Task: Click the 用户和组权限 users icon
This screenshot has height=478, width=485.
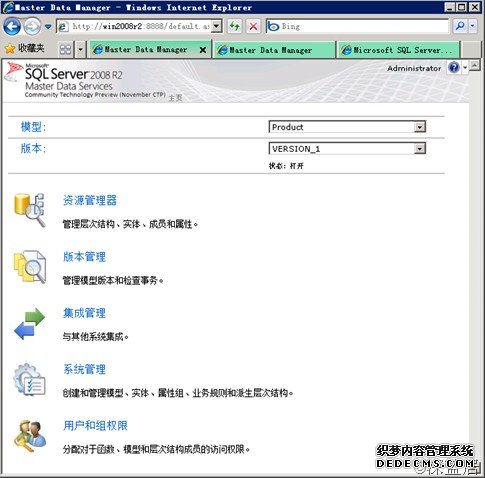Action: pyautogui.click(x=30, y=436)
